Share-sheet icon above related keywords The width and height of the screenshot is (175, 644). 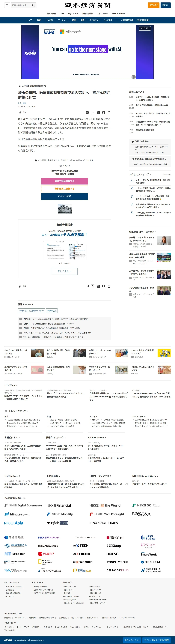[109, 286]
